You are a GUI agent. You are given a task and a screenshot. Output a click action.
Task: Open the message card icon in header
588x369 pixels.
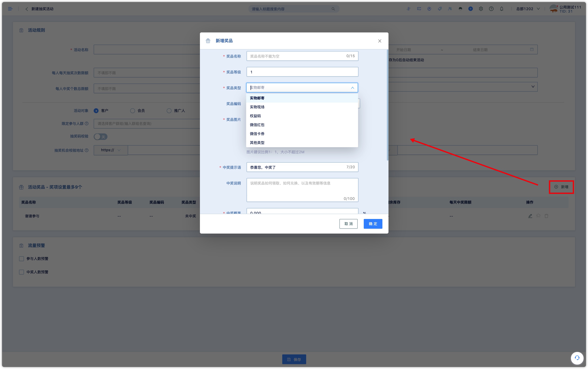pyautogui.click(x=419, y=9)
